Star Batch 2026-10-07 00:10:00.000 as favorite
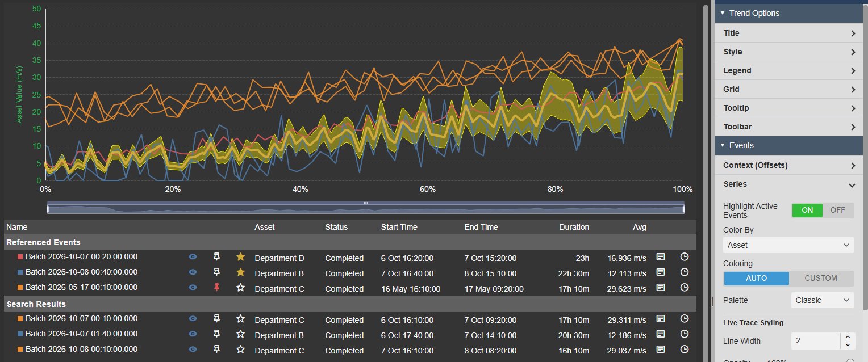 (x=240, y=319)
